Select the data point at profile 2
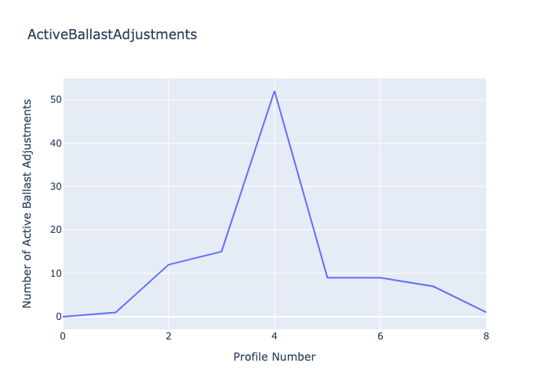The width and height of the screenshot is (549, 392). 169,264
